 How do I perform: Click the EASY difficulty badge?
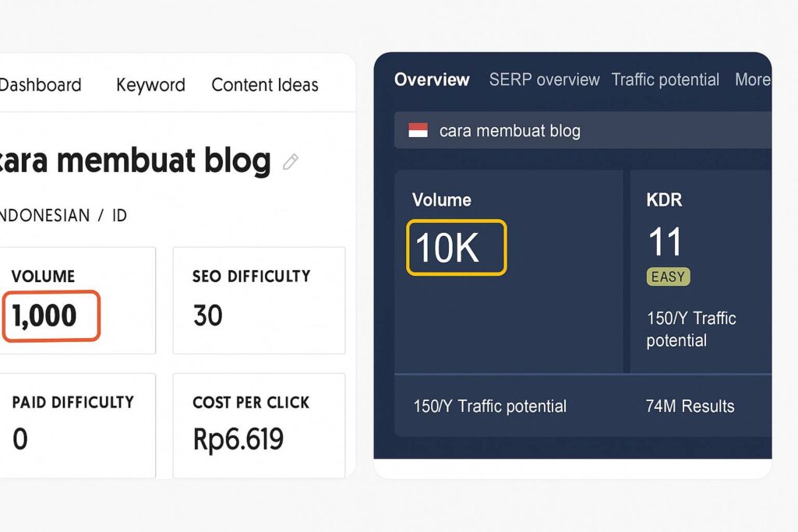668,277
